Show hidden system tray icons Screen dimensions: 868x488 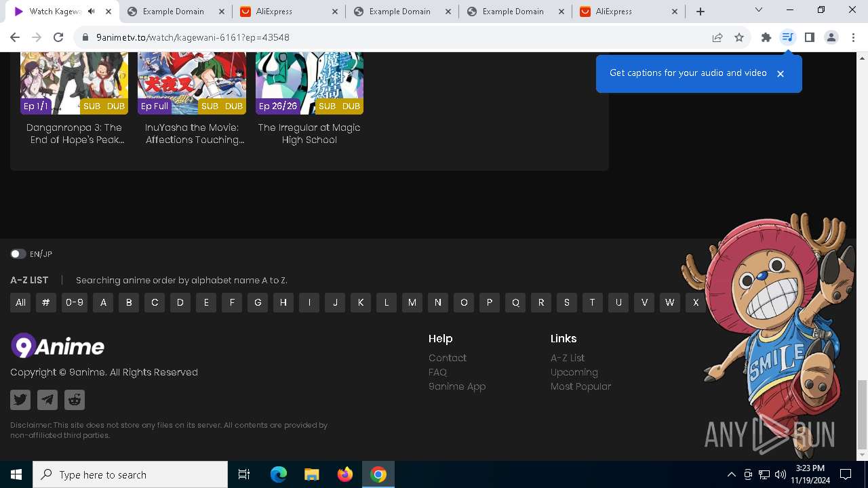[731, 474]
